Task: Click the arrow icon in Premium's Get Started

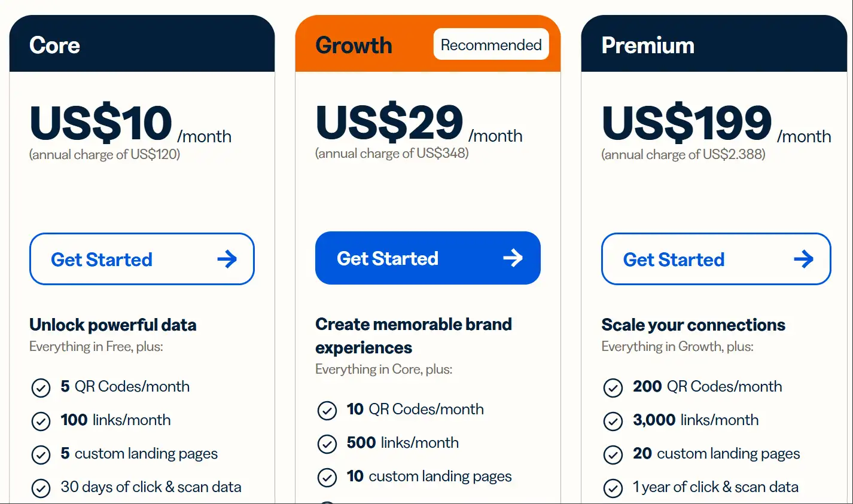Action: click(x=803, y=259)
